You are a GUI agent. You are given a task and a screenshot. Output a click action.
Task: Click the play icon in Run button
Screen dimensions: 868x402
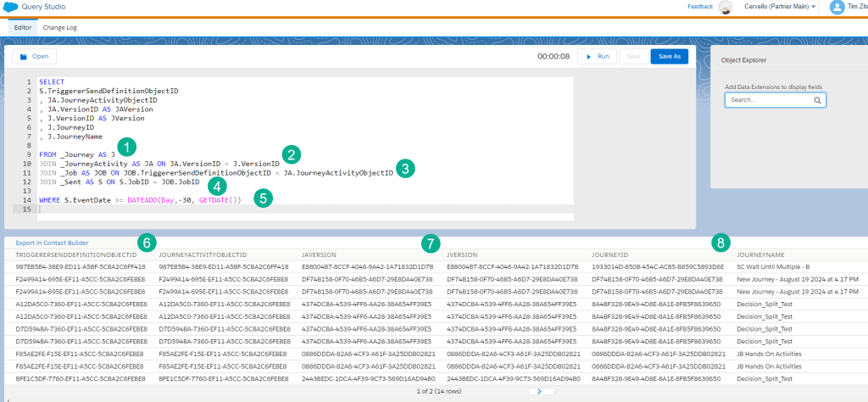coord(589,57)
